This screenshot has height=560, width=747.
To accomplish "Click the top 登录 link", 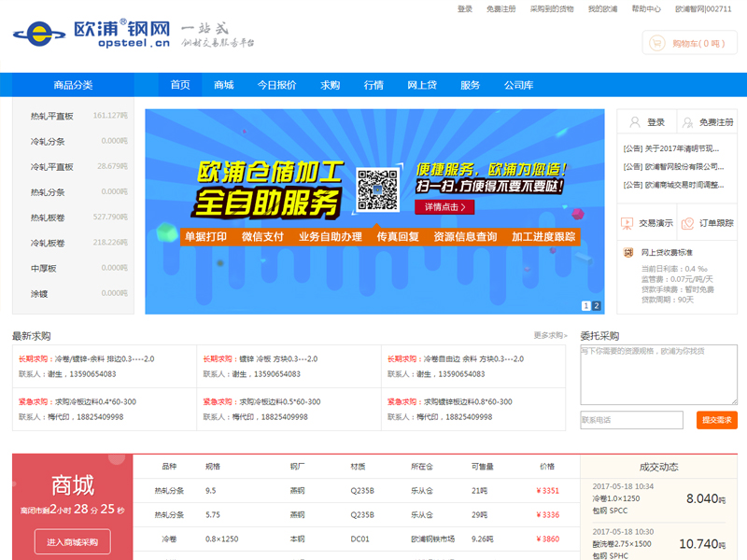I will point(464,8).
